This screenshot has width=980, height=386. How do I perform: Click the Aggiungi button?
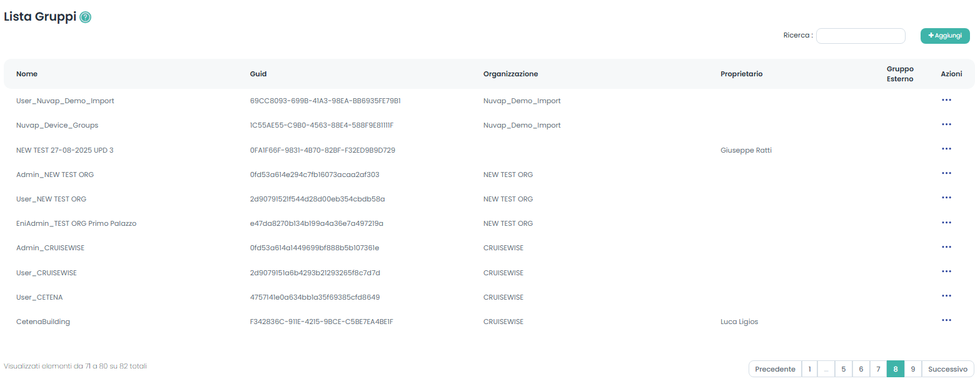(x=945, y=36)
